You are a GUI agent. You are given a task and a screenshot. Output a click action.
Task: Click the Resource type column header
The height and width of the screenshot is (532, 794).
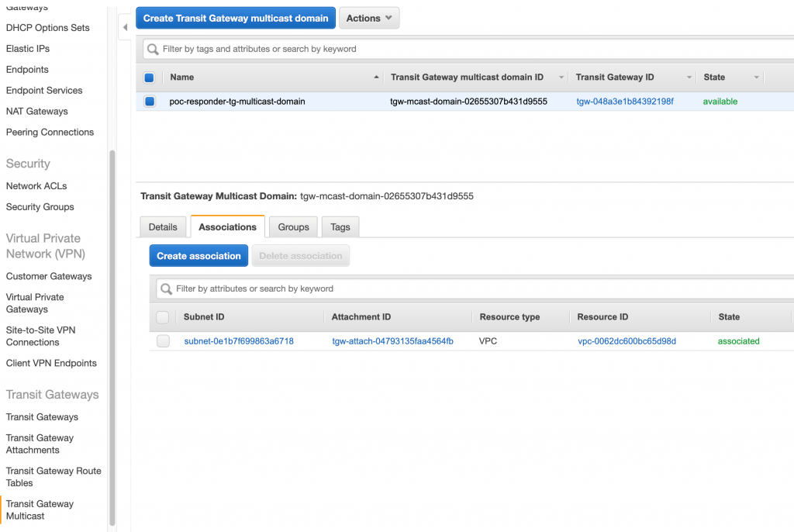pos(509,317)
